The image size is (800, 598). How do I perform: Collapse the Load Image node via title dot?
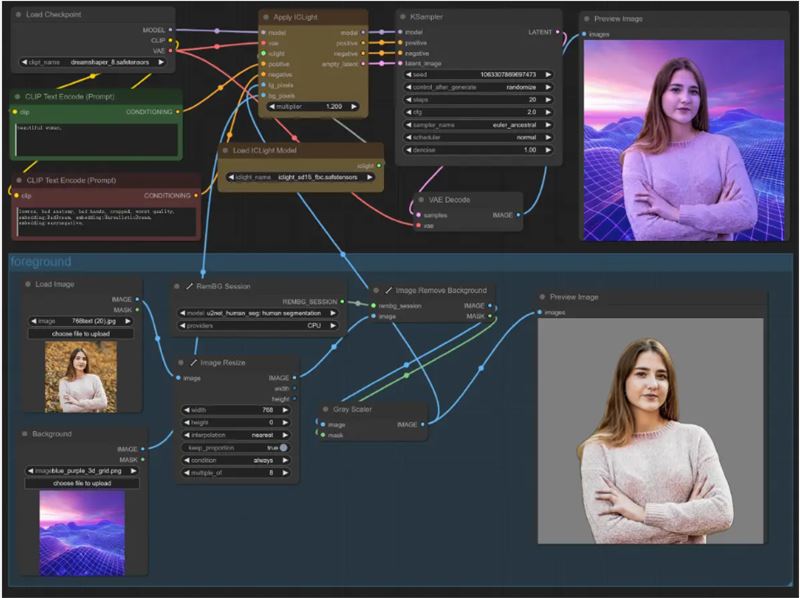pyautogui.click(x=28, y=284)
